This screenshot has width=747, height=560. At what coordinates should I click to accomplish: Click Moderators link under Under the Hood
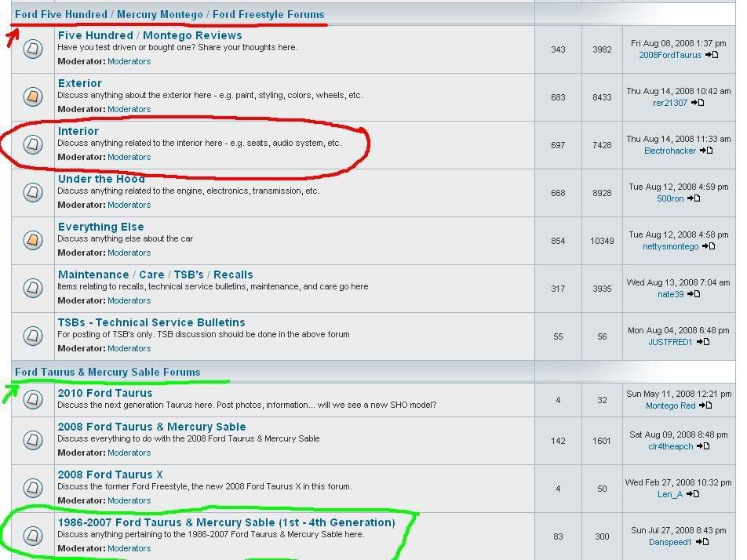129,205
